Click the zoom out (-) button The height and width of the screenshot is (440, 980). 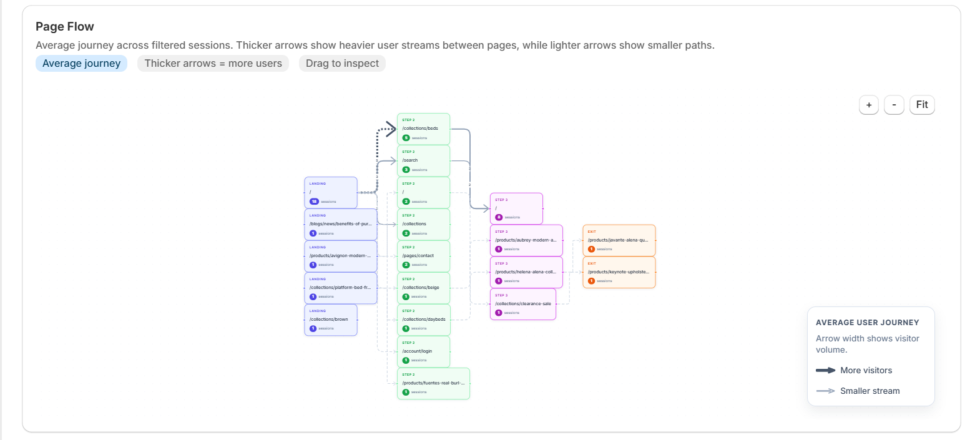(x=894, y=105)
